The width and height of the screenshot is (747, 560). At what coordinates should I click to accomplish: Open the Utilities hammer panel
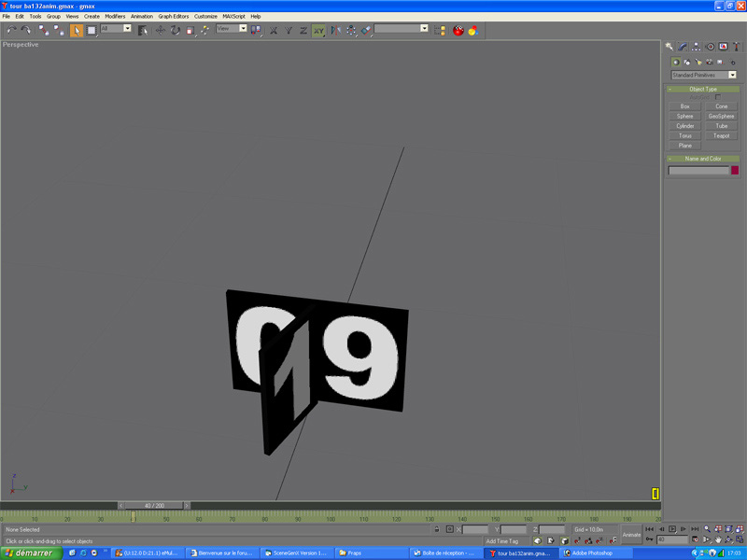click(x=736, y=47)
